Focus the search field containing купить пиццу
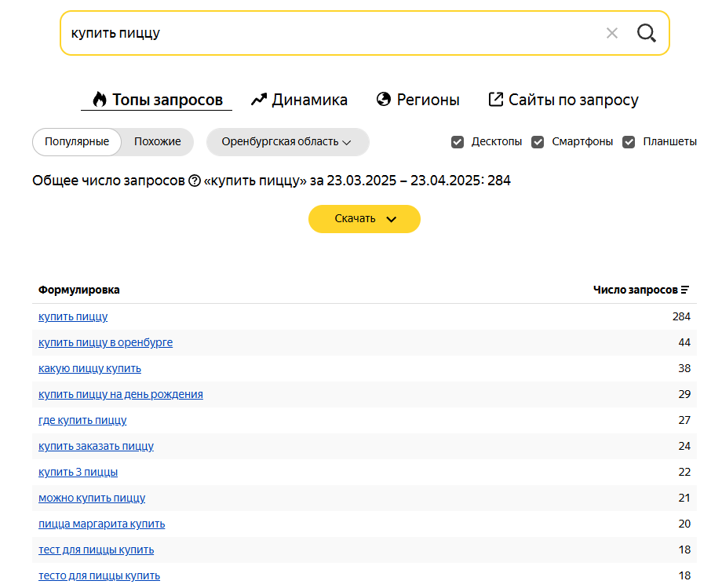Screen dimensions: 722x588 [331, 33]
